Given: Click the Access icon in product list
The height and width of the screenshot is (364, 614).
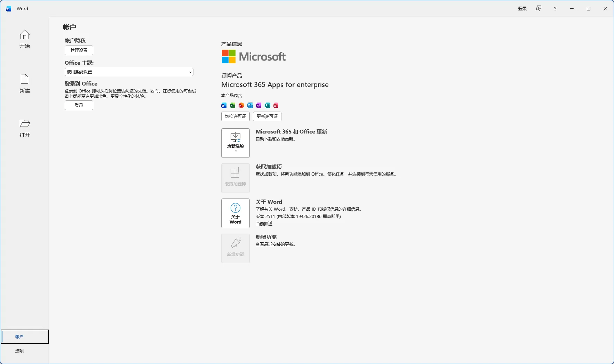Looking at the screenshot, I should point(276,105).
